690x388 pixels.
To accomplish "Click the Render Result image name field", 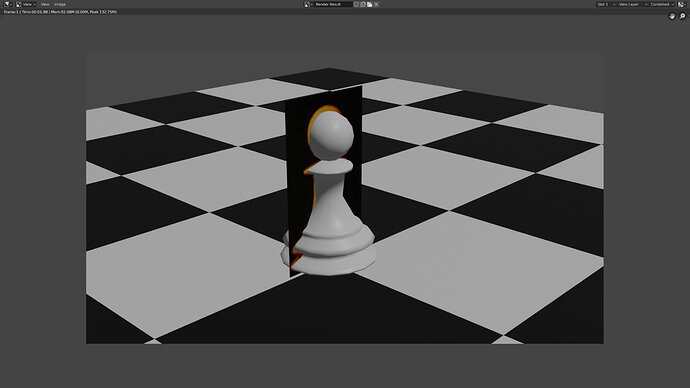I will [x=333, y=4].
